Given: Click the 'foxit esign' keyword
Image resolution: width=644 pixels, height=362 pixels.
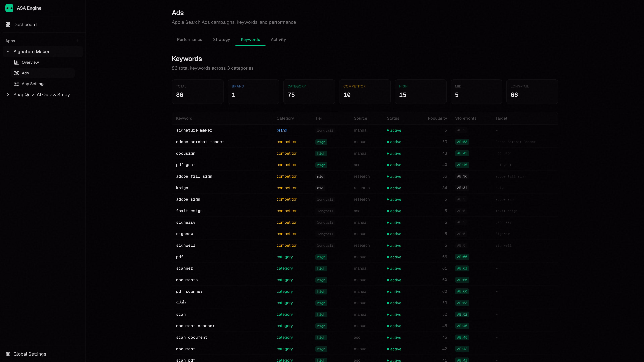Looking at the screenshot, I should tap(189, 211).
